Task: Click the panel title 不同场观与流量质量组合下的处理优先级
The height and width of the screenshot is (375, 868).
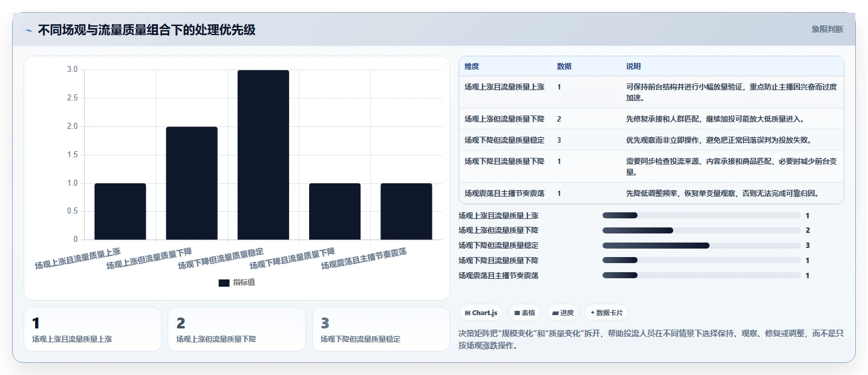Action: click(146, 30)
